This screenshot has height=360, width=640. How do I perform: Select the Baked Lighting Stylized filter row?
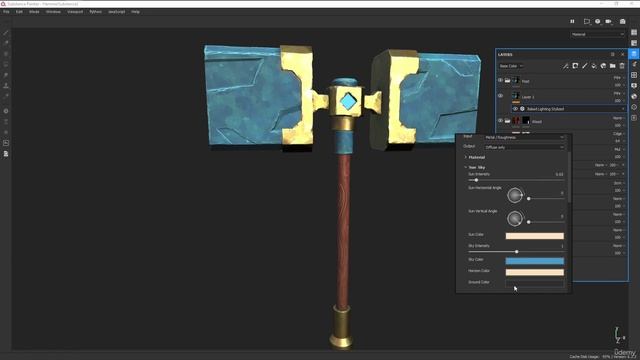click(x=569, y=109)
